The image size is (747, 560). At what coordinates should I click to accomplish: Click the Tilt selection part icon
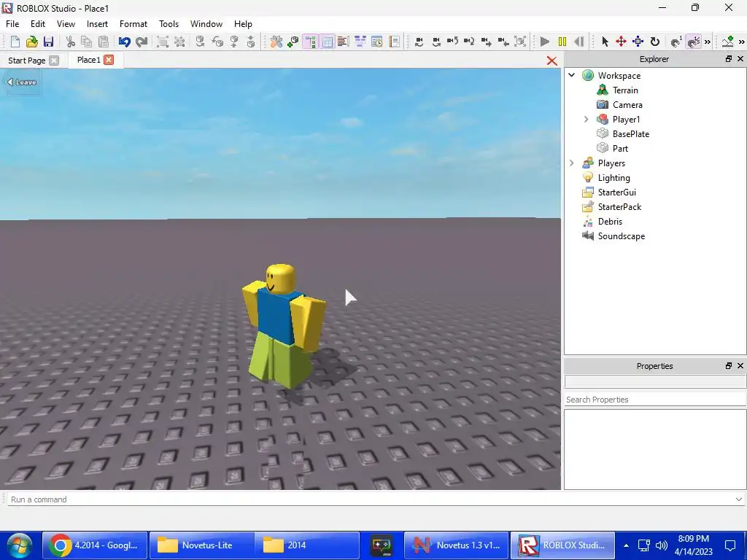(217, 42)
